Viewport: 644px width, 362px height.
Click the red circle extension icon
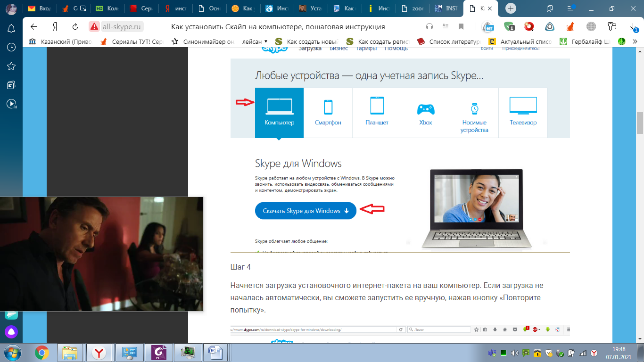click(529, 26)
